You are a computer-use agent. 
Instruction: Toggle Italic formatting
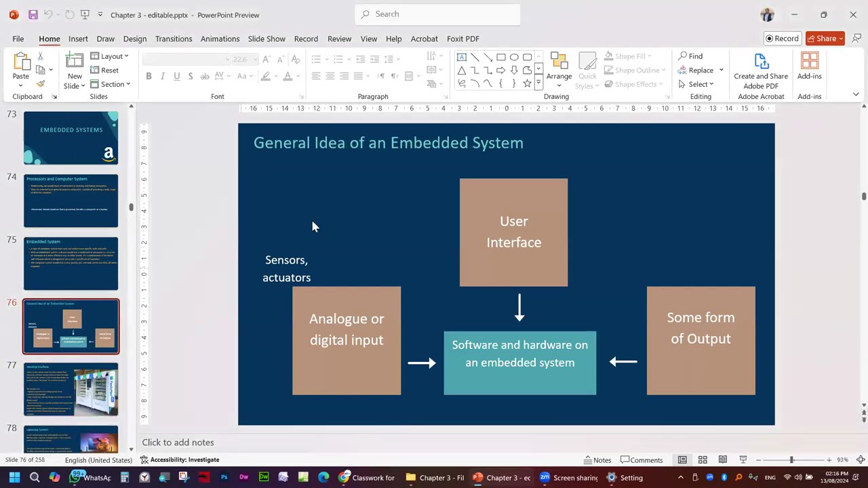pyautogui.click(x=163, y=77)
